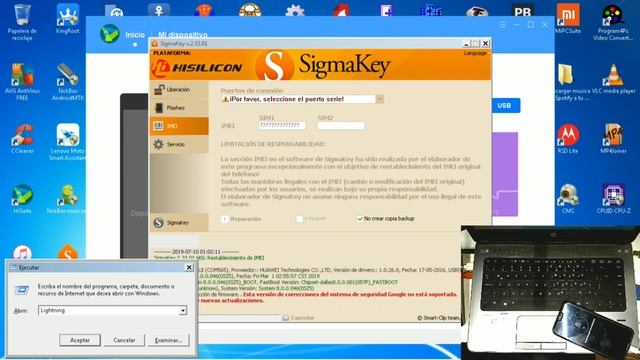
Task: Open the CCleaner desktop icon
Action: tap(22, 138)
